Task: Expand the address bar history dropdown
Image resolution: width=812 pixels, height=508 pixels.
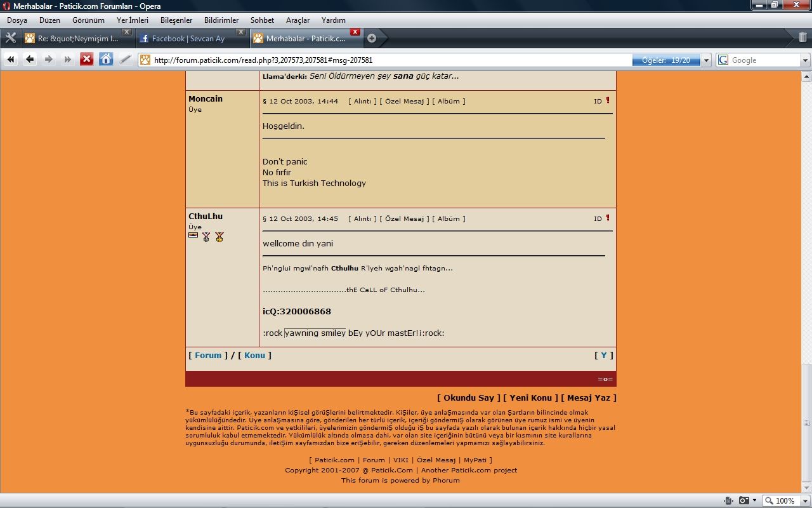Action: coord(706,60)
